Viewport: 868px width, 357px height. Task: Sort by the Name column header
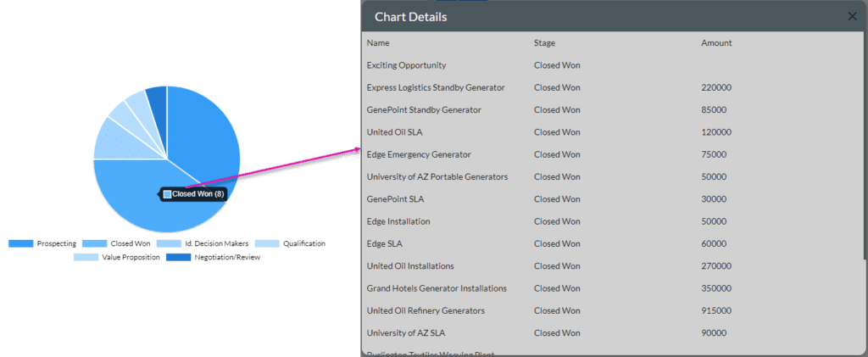(378, 42)
